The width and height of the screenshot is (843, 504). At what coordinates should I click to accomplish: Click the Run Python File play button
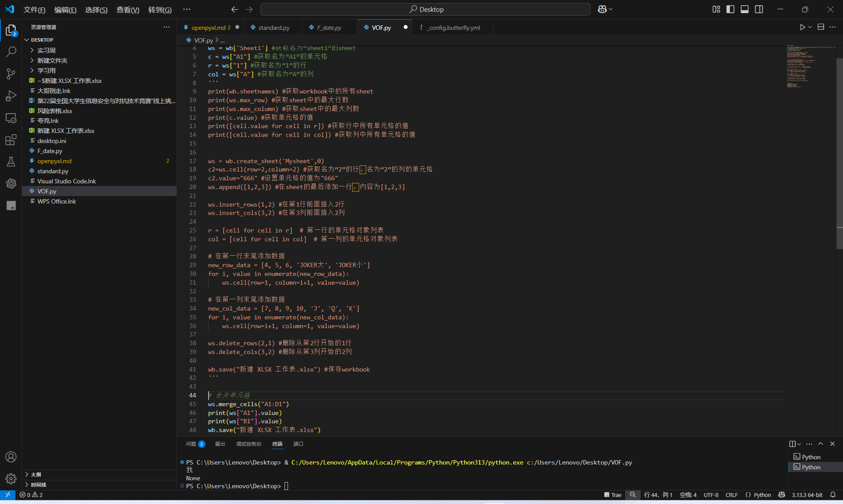[802, 27]
